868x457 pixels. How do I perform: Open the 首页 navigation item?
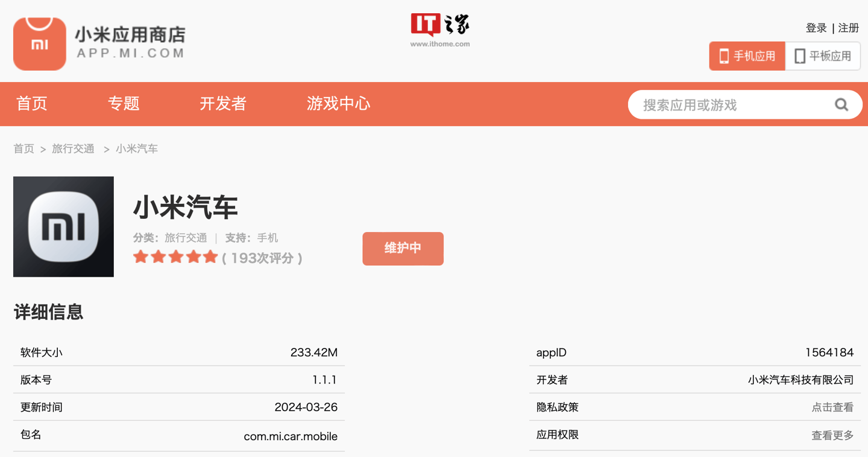(31, 104)
